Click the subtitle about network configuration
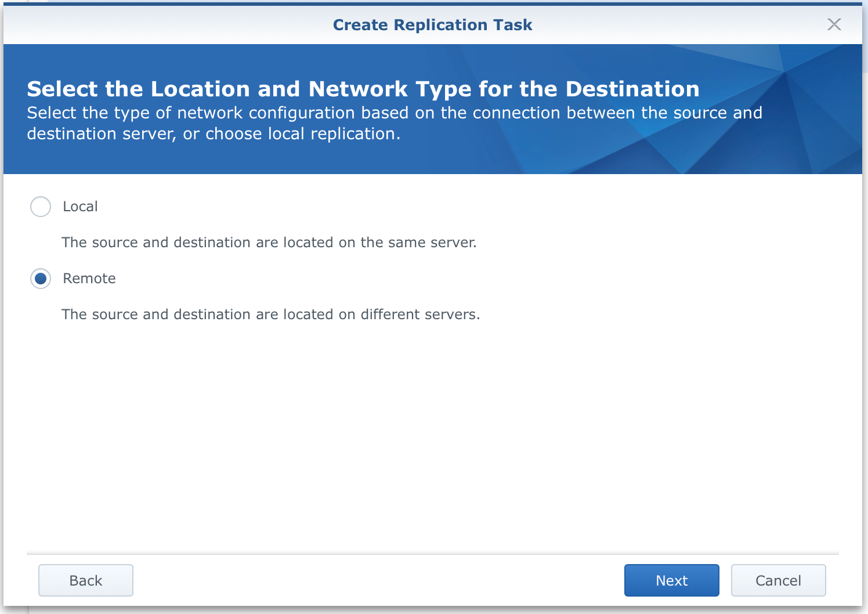The height and width of the screenshot is (614, 868). point(395,123)
